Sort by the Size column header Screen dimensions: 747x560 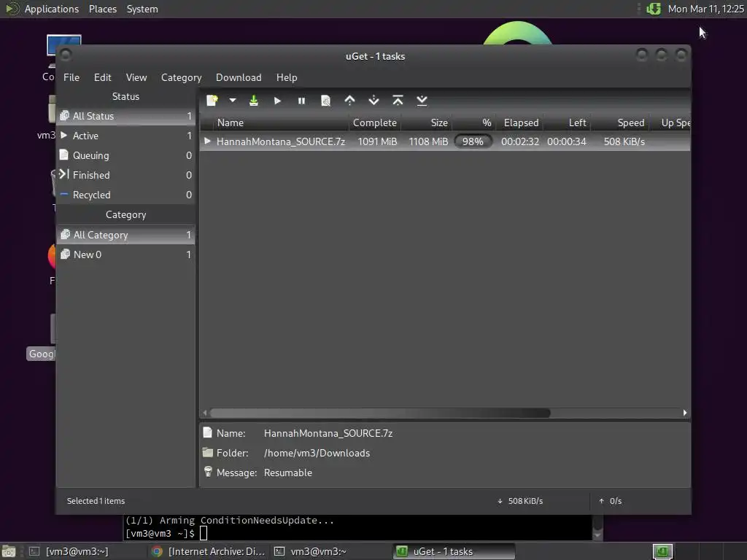(427, 122)
